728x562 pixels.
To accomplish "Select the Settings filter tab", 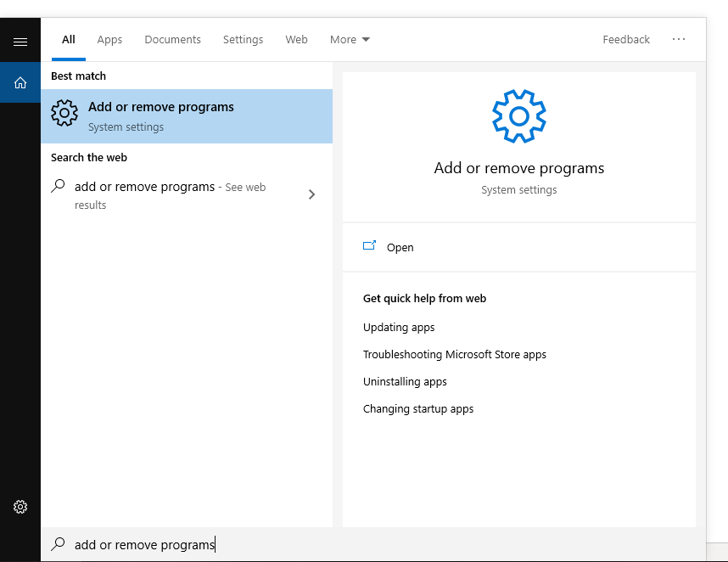I will tap(243, 39).
